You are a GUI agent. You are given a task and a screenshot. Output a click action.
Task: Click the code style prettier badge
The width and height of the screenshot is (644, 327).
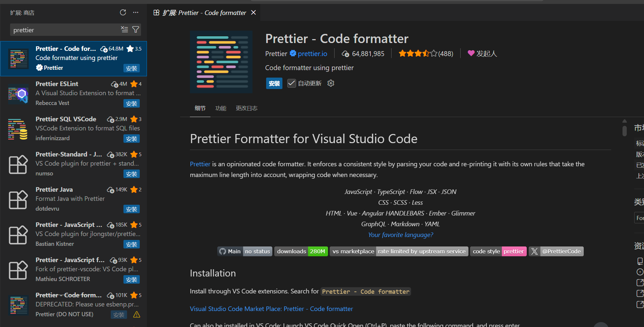[498, 251]
